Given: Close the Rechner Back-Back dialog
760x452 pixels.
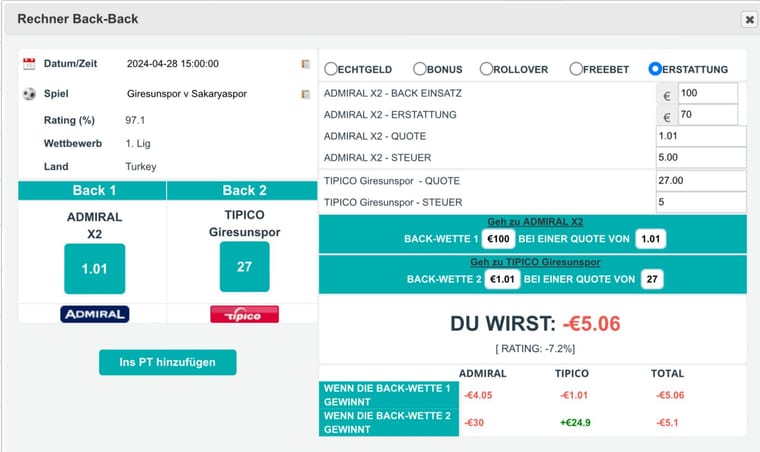Looking at the screenshot, I should [749, 19].
